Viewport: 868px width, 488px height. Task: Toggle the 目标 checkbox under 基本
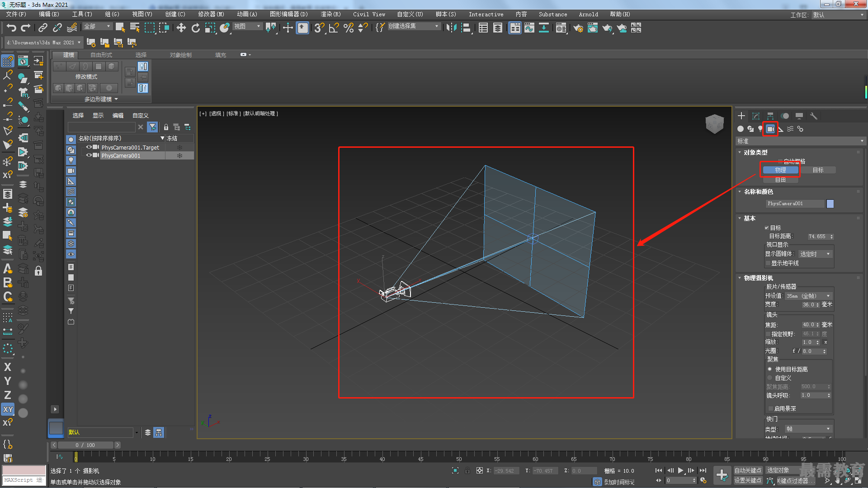767,228
